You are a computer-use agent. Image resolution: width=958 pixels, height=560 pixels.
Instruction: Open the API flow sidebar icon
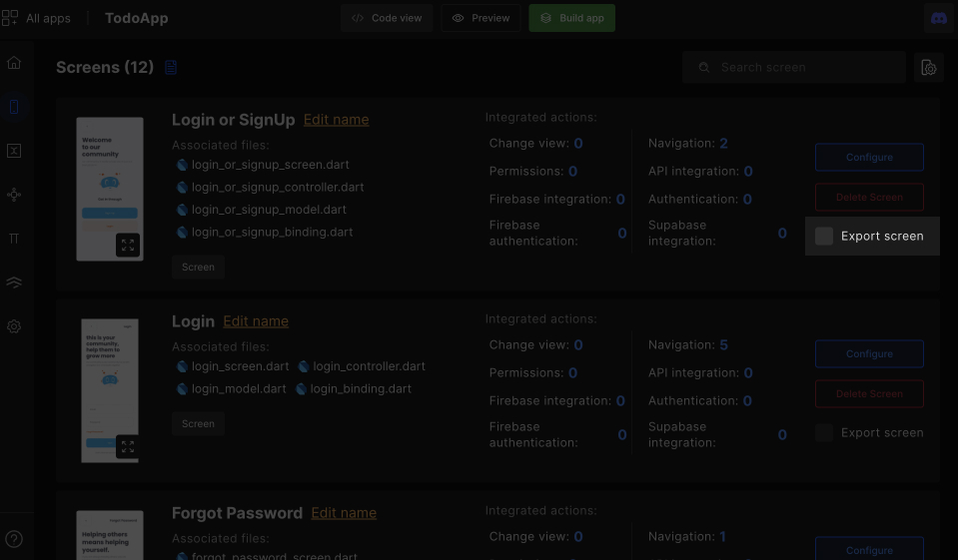[x=14, y=195]
